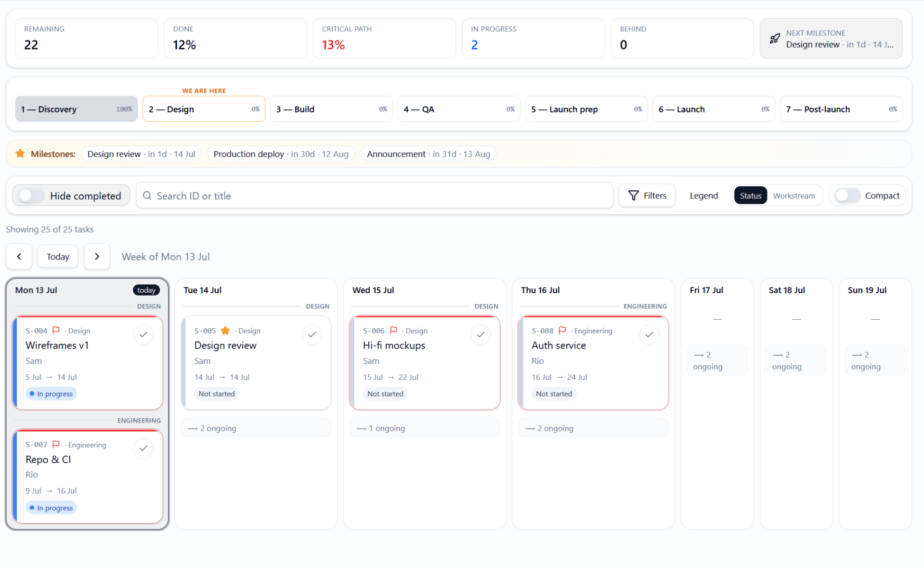924x568 pixels.
Task: Open the Remaining 22 stat card
Action: pyautogui.click(x=86, y=39)
